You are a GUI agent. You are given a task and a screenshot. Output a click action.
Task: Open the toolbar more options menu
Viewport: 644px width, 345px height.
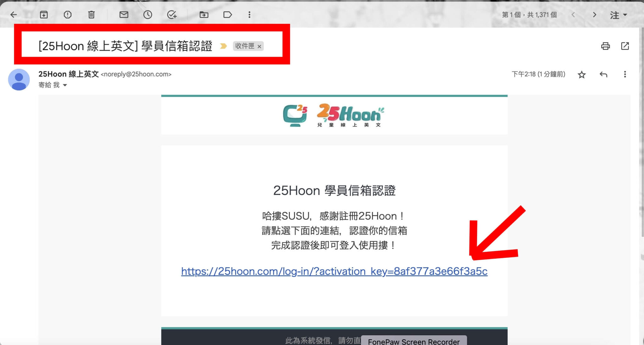coord(249,14)
